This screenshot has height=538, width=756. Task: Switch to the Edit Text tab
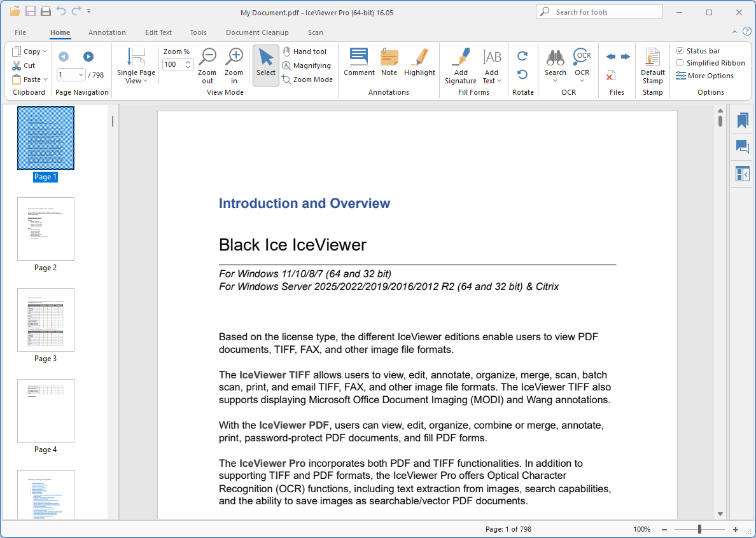pos(158,32)
